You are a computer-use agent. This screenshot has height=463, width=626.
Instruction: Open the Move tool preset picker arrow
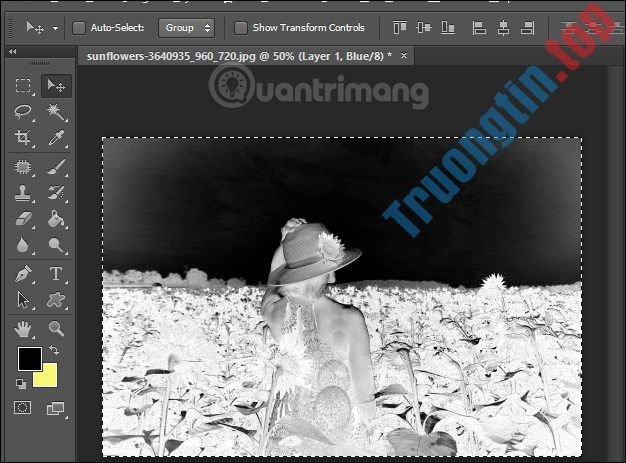[55, 28]
